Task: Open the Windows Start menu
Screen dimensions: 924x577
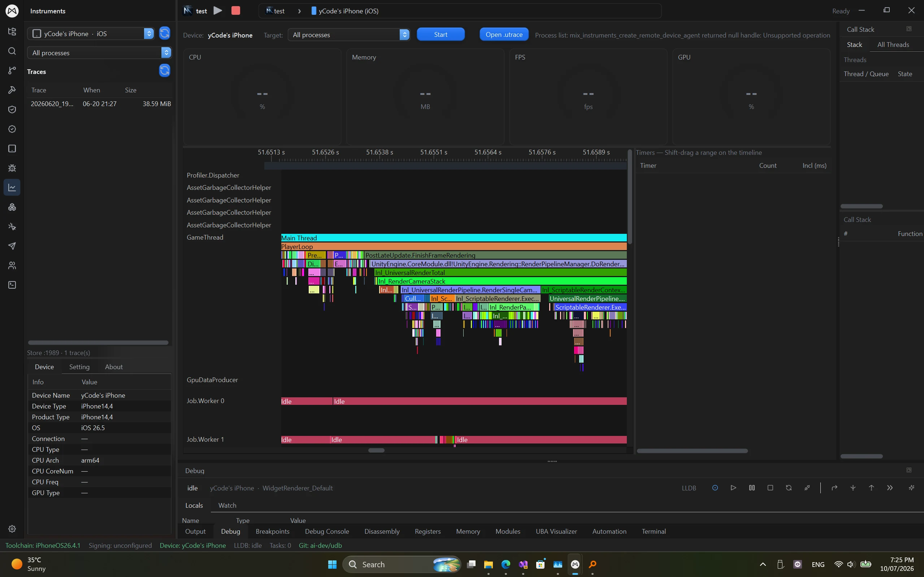Action: (x=332, y=564)
